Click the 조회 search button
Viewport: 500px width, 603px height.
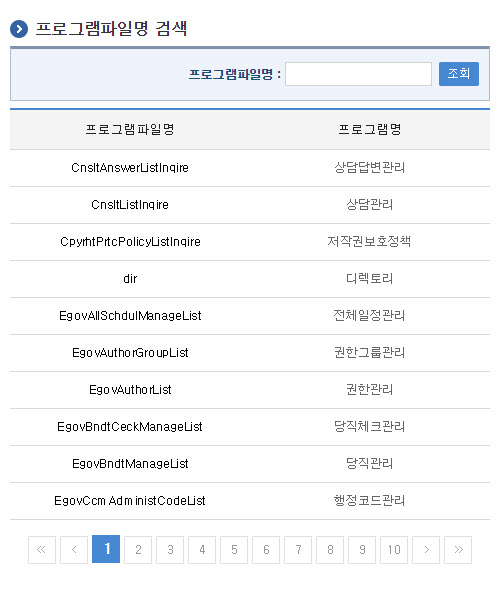coord(459,74)
